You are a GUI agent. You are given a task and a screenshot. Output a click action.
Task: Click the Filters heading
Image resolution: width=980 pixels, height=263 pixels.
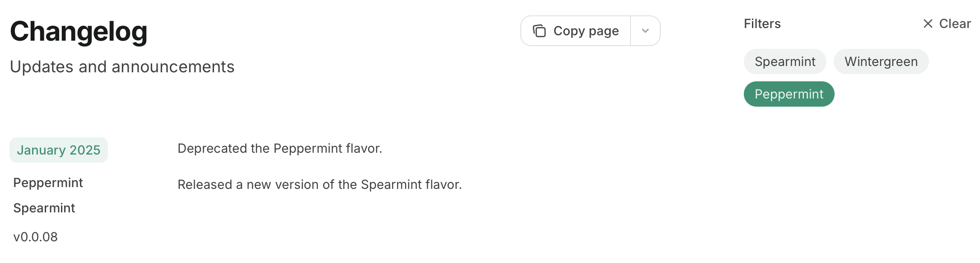click(762, 23)
